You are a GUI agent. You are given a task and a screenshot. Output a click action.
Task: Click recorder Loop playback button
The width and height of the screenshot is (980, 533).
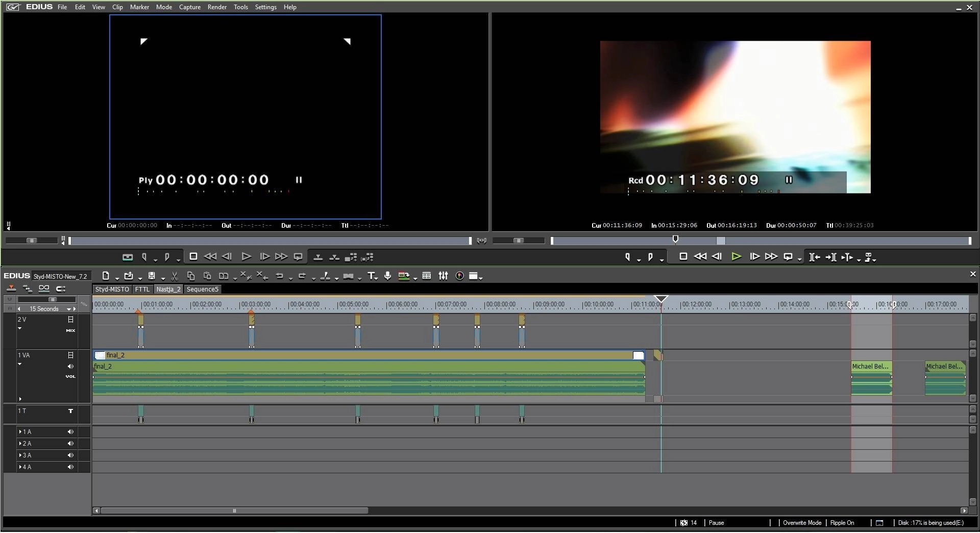coord(789,257)
